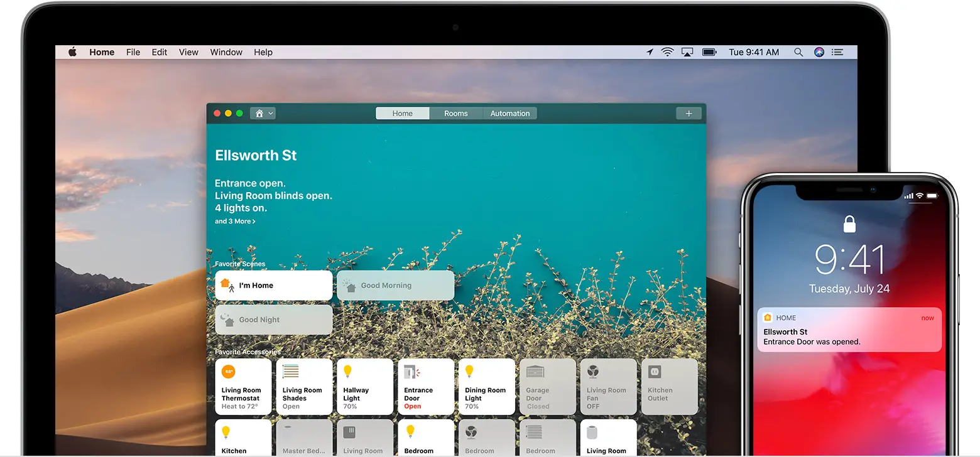Switch to the Rooms tab
Screen dimensions: 980x457
pyautogui.click(x=456, y=113)
